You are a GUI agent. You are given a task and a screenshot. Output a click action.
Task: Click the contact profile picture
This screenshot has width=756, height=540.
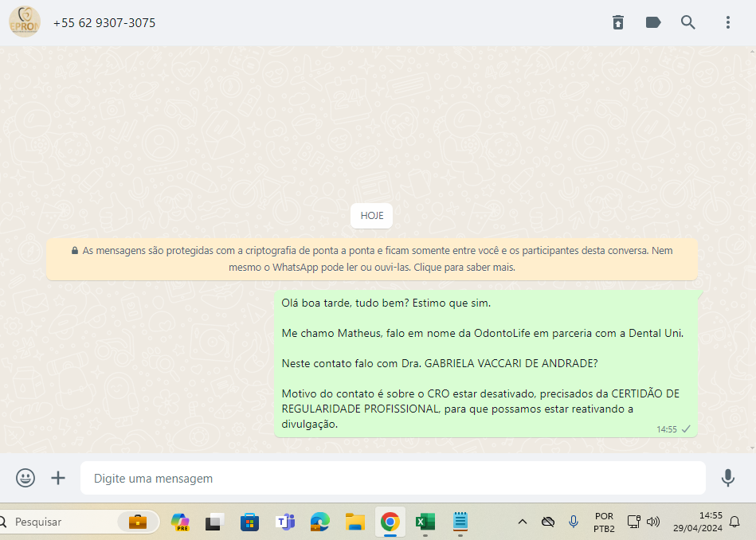click(x=24, y=22)
